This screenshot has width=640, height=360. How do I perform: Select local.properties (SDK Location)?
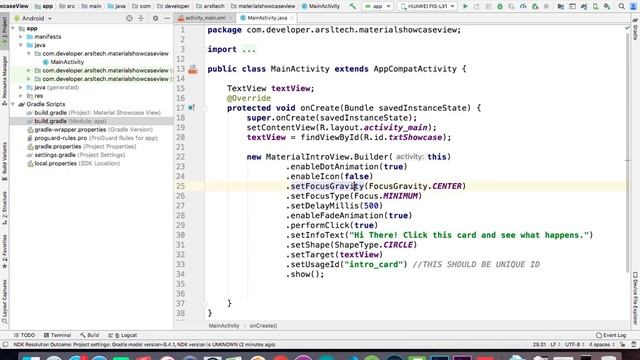[x=73, y=163]
